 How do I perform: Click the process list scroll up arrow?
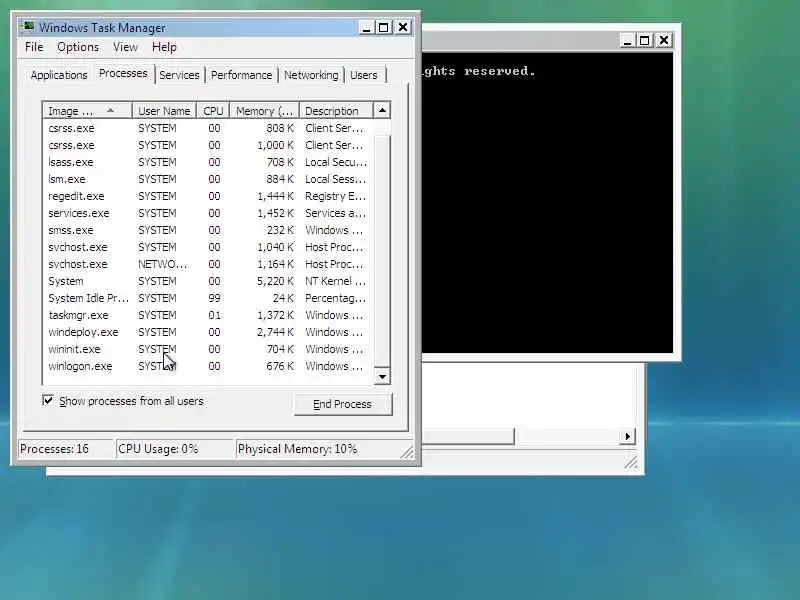click(x=382, y=111)
